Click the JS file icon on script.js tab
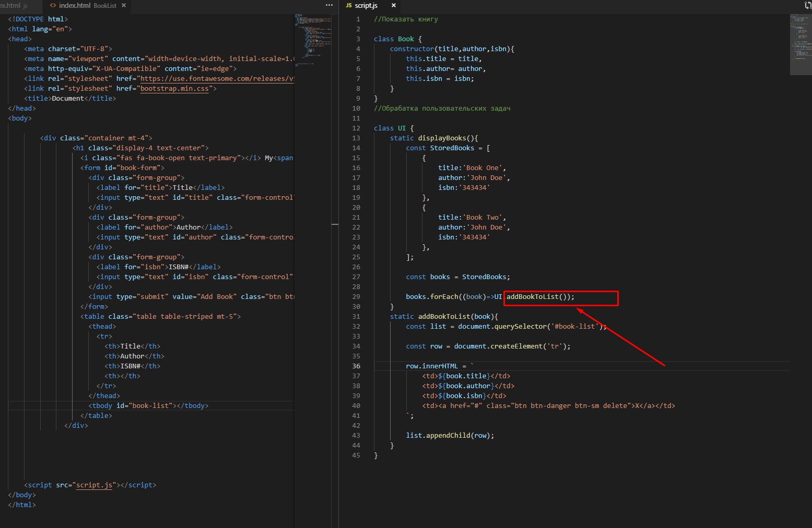 tap(348, 5)
